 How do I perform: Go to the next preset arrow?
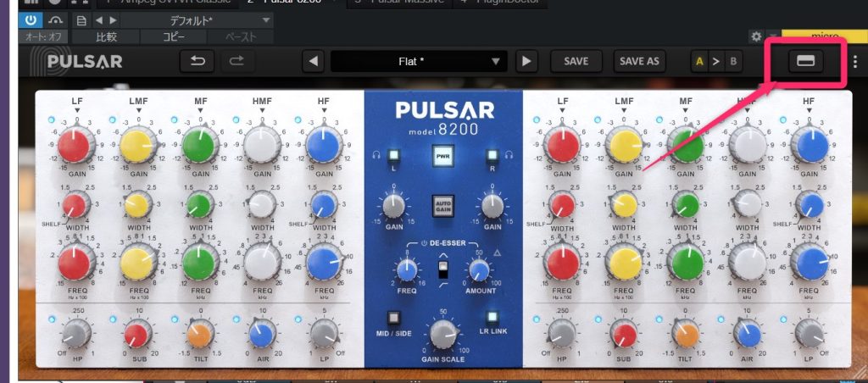click(x=527, y=62)
